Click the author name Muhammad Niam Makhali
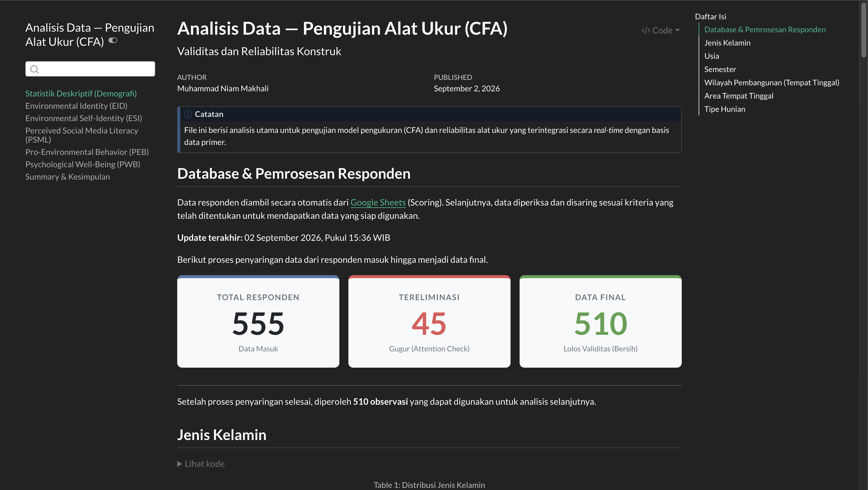This screenshot has width=868, height=490. [223, 89]
